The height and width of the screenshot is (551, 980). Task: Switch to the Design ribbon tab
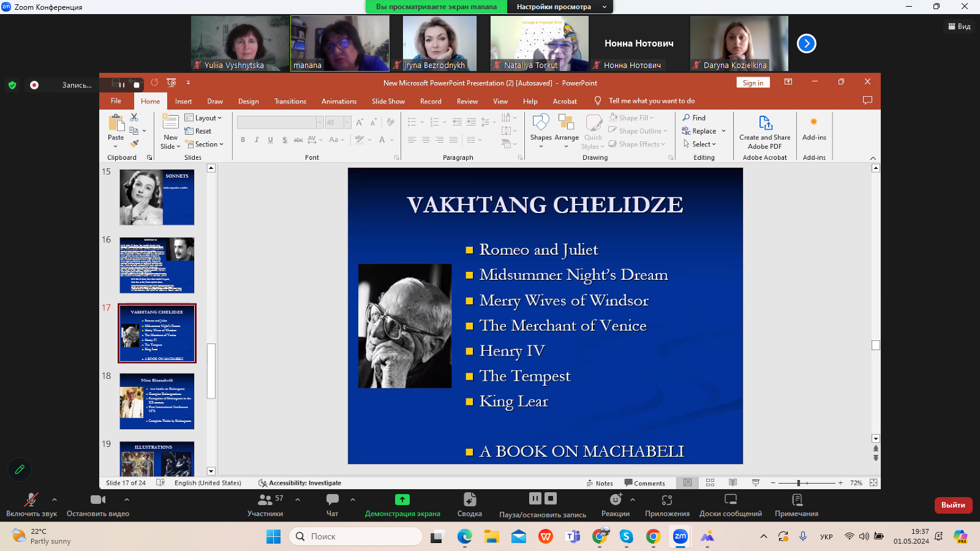tap(248, 102)
